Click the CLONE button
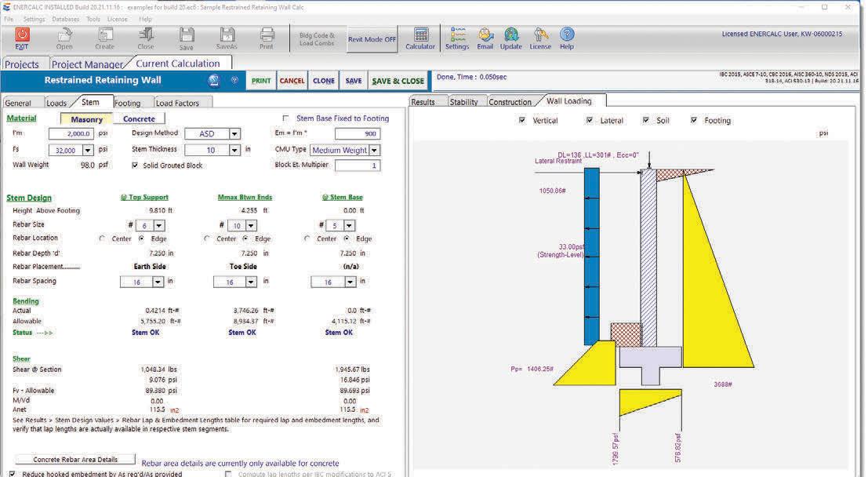The image size is (868, 477). coord(324,81)
